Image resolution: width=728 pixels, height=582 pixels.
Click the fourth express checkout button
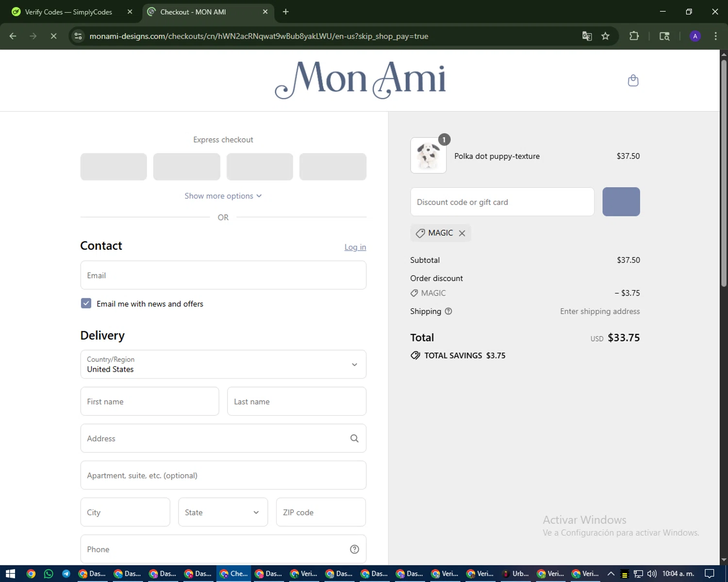[x=333, y=167]
